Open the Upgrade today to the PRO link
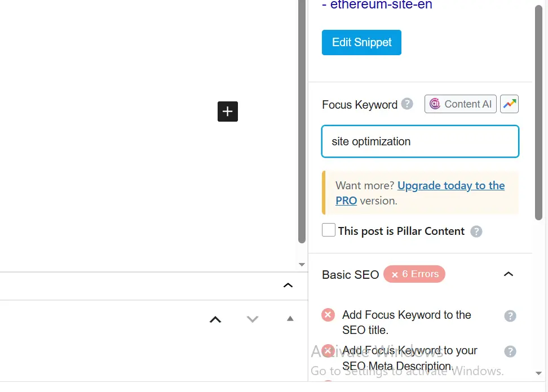The image size is (548, 392). click(x=450, y=185)
